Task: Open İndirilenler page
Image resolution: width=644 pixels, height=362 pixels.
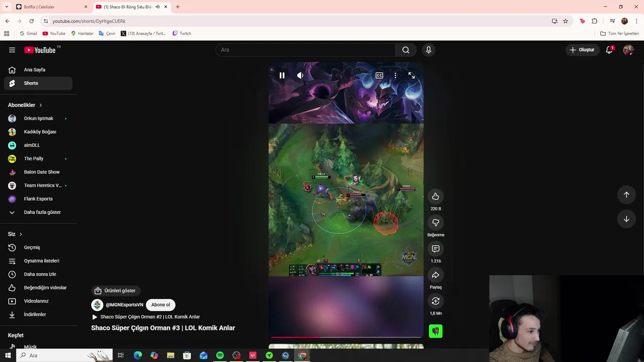Action: coord(38,315)
